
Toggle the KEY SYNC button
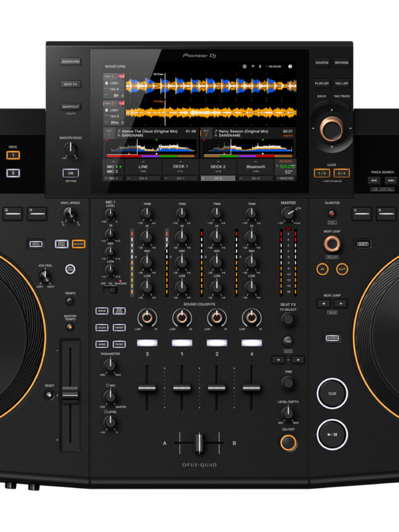70,269
